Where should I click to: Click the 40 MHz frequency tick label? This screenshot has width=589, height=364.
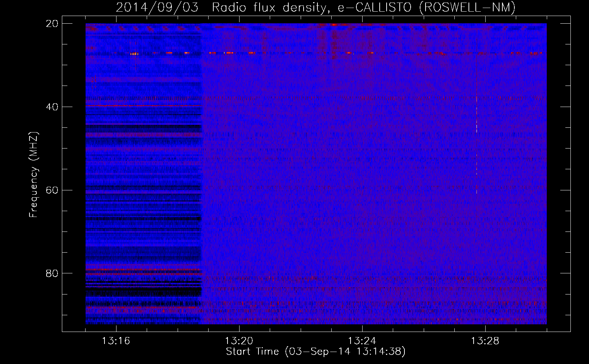(52, 107)
